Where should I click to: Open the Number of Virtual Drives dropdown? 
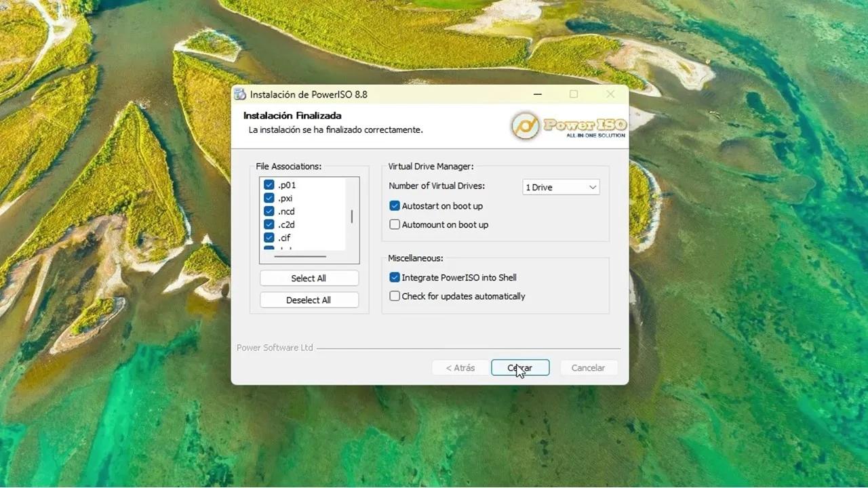coord(591,186)
